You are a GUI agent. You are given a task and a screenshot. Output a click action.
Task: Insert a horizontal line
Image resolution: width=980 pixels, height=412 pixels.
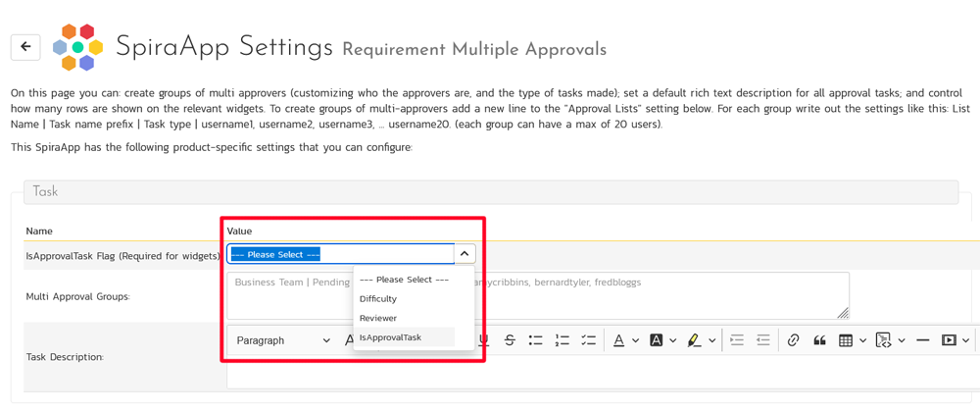point(922,340)
